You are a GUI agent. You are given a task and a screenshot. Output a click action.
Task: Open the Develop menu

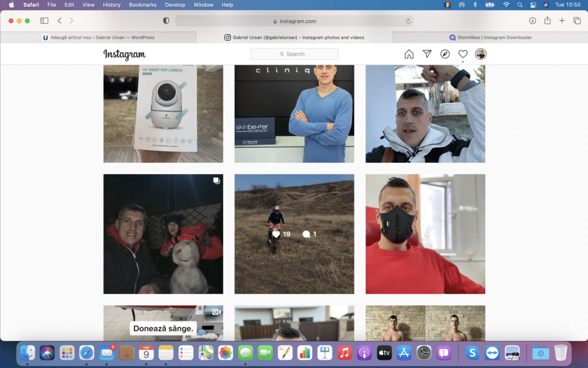coord(175,5)
